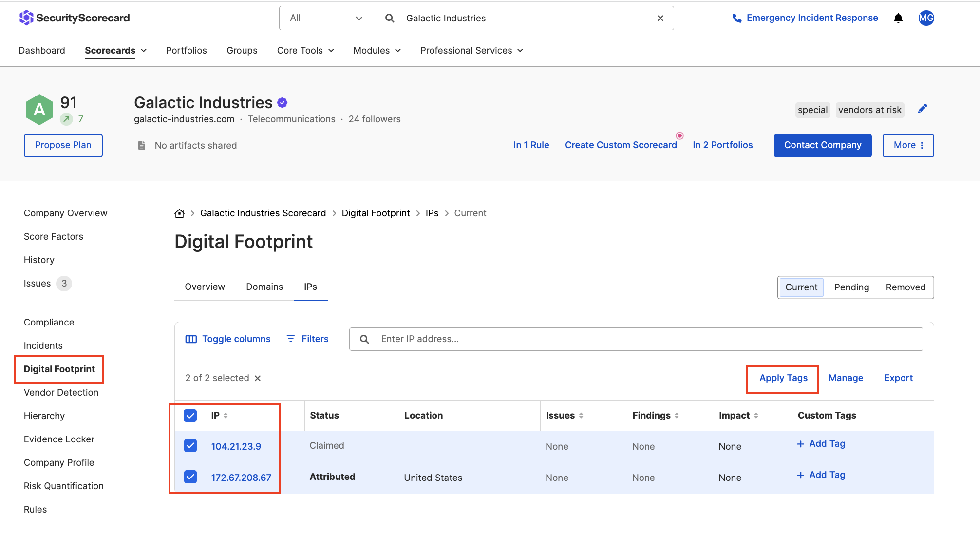This screenshot has width=980, height=535.
Task: Focus the Enter IP address field
Action: [x=636, y=339]
